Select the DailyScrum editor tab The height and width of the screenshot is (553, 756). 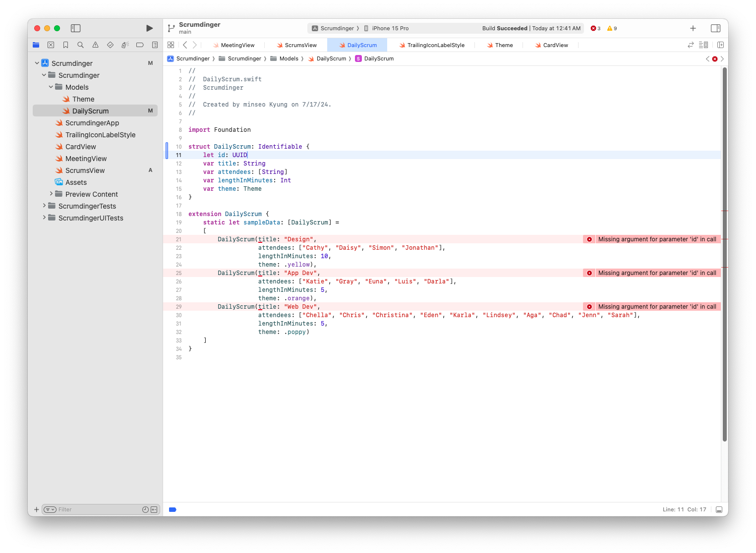358,45
